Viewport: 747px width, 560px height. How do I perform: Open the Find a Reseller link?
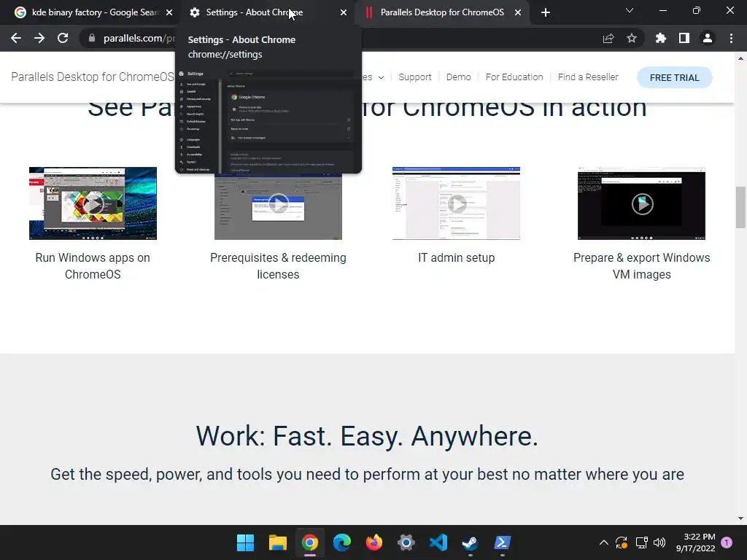[588, 77]
